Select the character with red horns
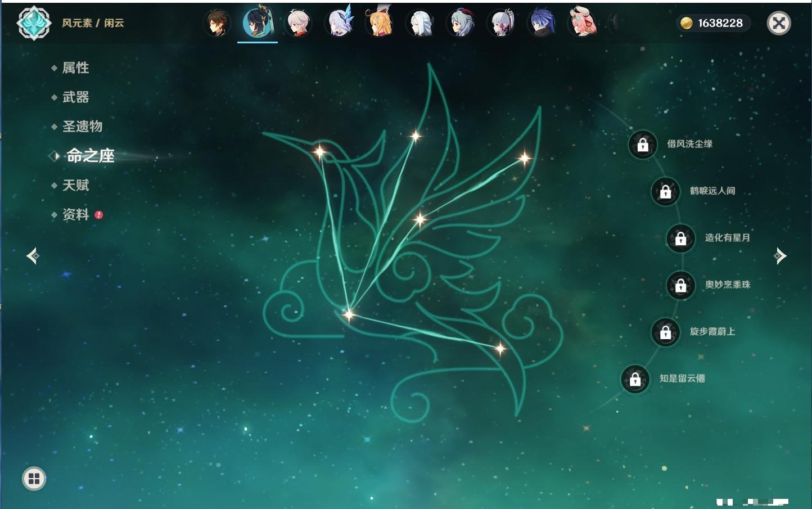The image size is (812, 509). tap(461, 23)
